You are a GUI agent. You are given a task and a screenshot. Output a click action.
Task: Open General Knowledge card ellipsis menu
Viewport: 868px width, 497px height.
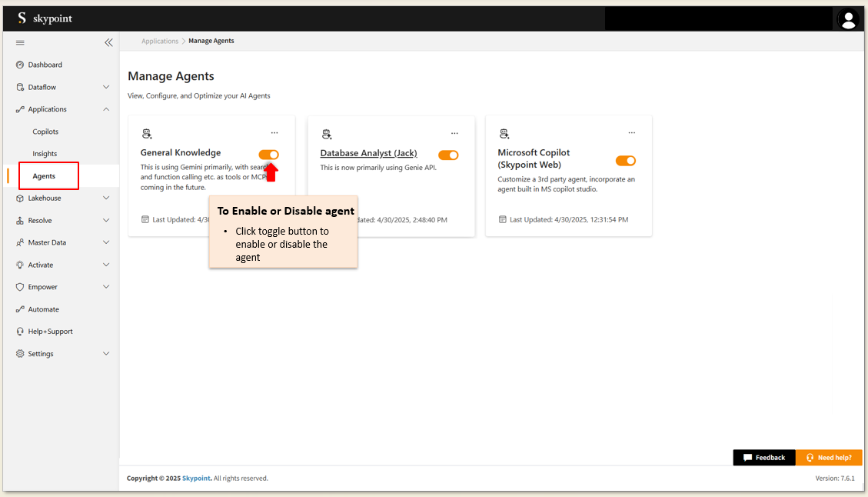274,133
